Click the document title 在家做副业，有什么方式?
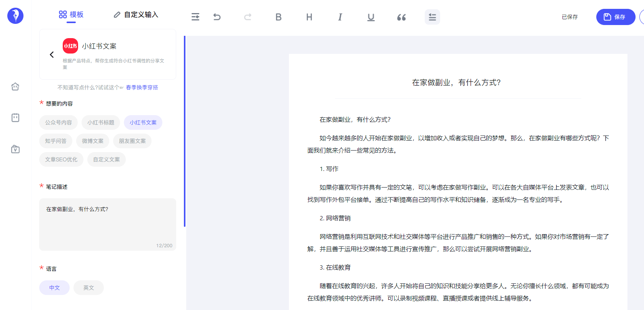 pos(456,82)
